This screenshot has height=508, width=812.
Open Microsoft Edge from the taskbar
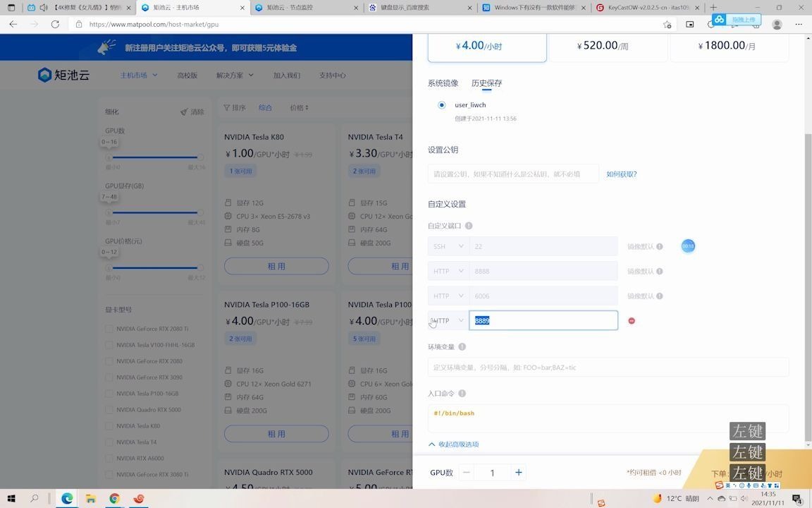(x=68, y=499)
